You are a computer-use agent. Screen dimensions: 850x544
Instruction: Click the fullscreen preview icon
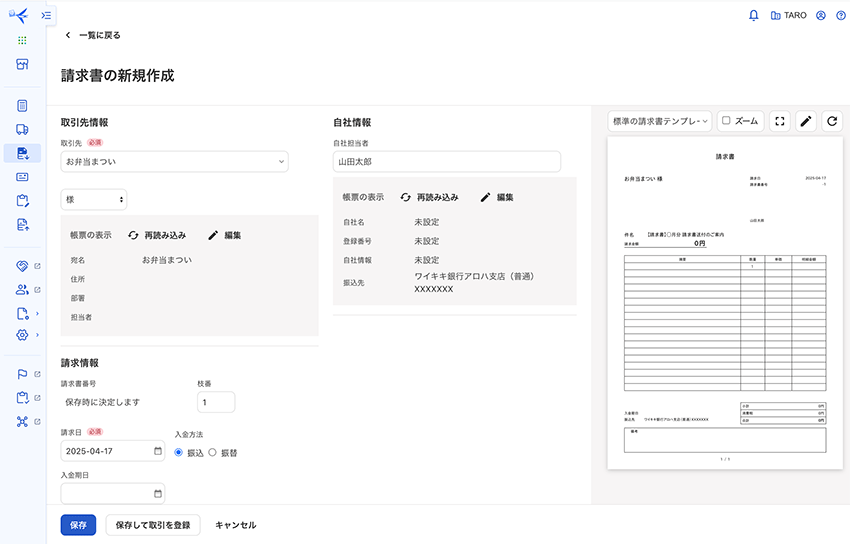[x=780, y=121]
